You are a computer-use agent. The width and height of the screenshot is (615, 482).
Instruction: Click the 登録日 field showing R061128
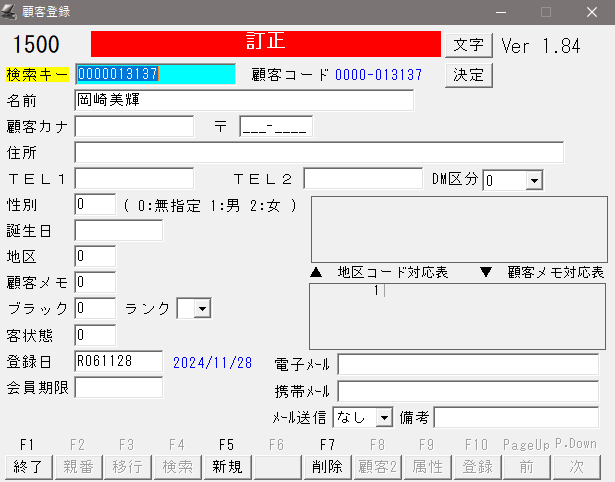point(118,360)
